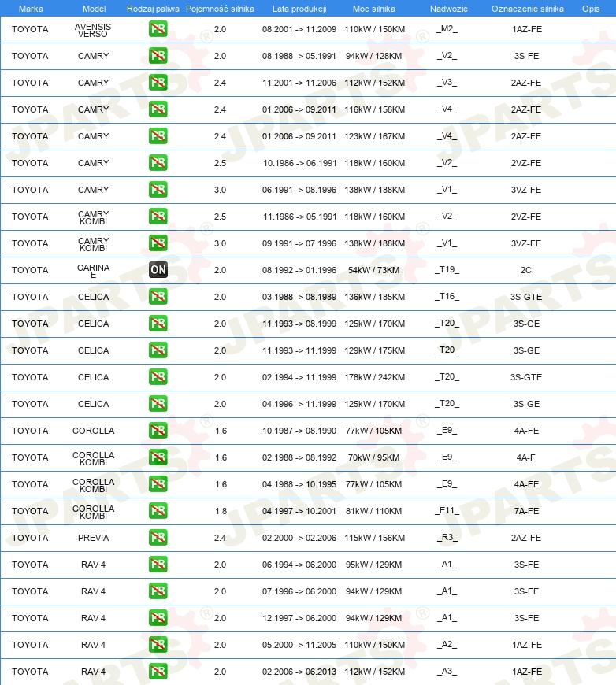Select the '116kW / 158KM' power cell
This screenshot has height=685, width=616.
375,109
